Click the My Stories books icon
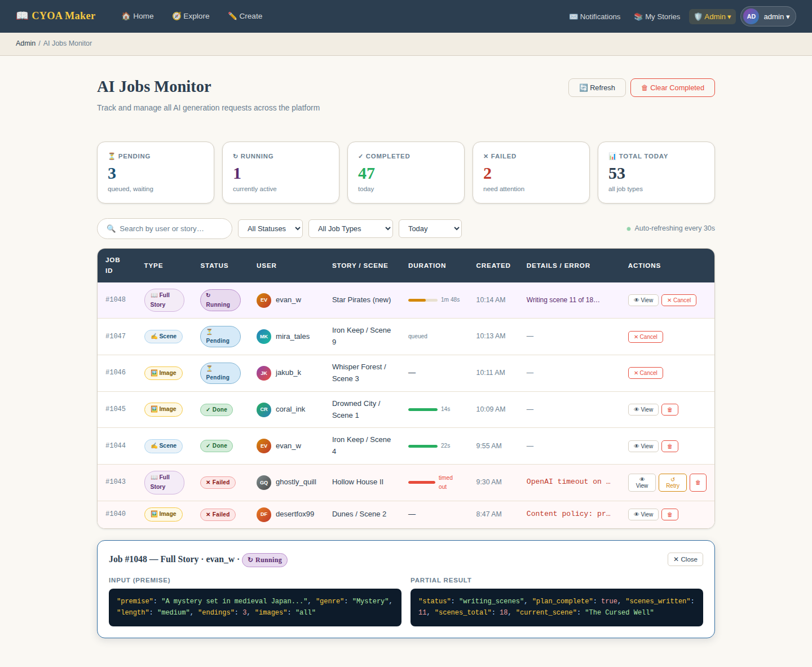812x667 pixels. [x=638, y=16]
